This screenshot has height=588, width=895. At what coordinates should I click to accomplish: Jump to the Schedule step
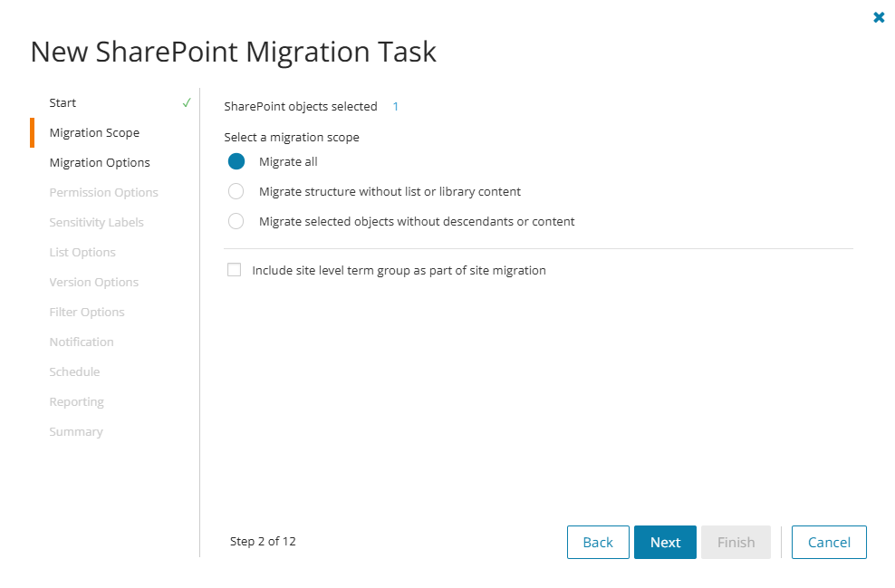(x=74, y=371)
